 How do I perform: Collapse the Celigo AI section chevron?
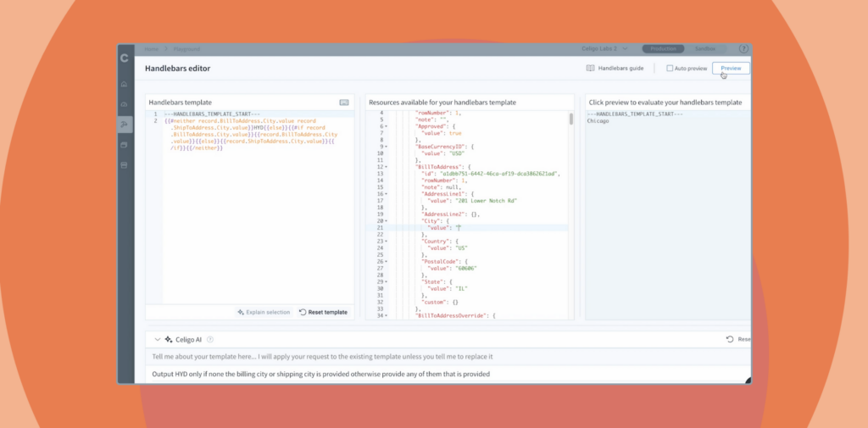coord(157,339)
